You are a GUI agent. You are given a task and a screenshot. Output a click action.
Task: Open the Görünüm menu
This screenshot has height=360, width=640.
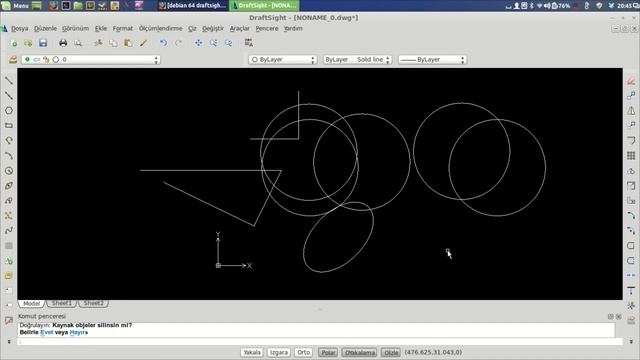point(76,29)
